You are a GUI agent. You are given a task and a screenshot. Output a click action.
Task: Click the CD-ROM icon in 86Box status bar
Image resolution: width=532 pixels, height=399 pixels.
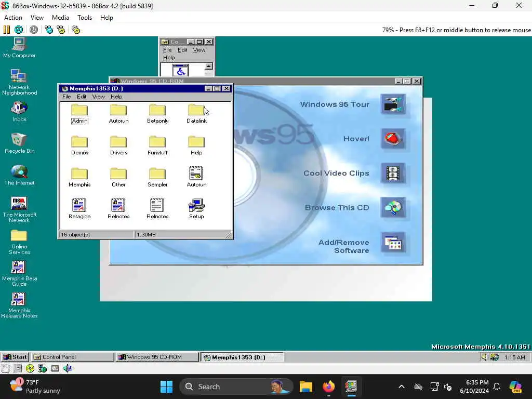pyautogui.click(x=30, y=368)
